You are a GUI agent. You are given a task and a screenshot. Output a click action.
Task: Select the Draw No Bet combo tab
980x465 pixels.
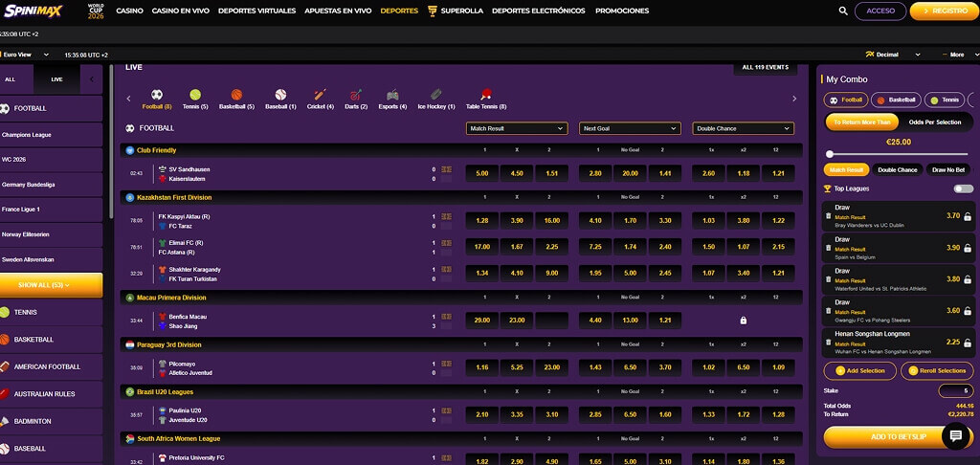(948, 170)
